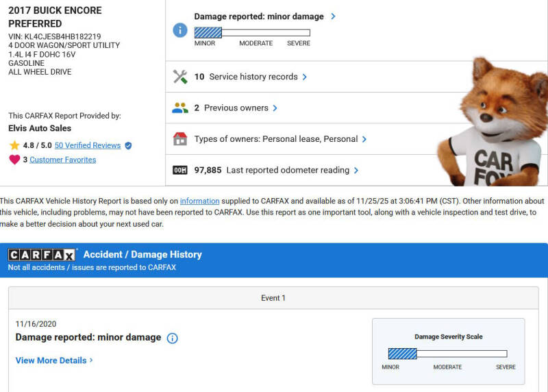Screen dimensions: 548x392
Task: Click info icon next to Event 1 damage
Action: pyautogui.click(x=173, y=338)
